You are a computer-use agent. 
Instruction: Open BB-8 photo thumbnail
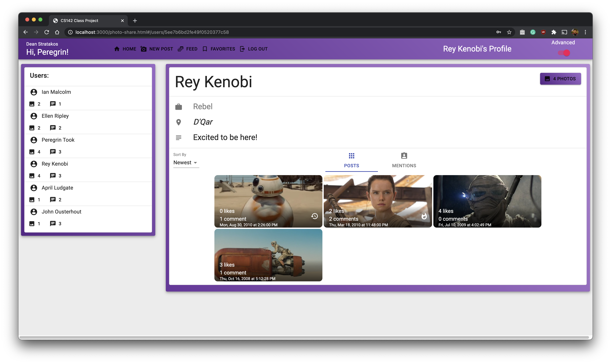pyautogui.click(x=268, y=201)
